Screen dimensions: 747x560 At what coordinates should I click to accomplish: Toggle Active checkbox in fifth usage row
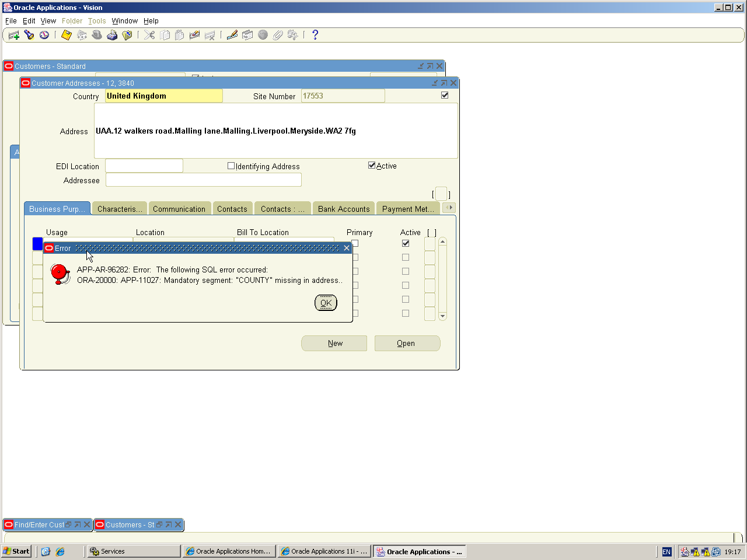click(406, 299)
